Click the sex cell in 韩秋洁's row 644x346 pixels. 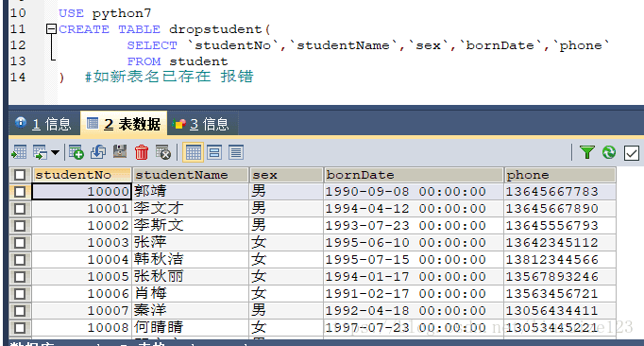[286, 260]
